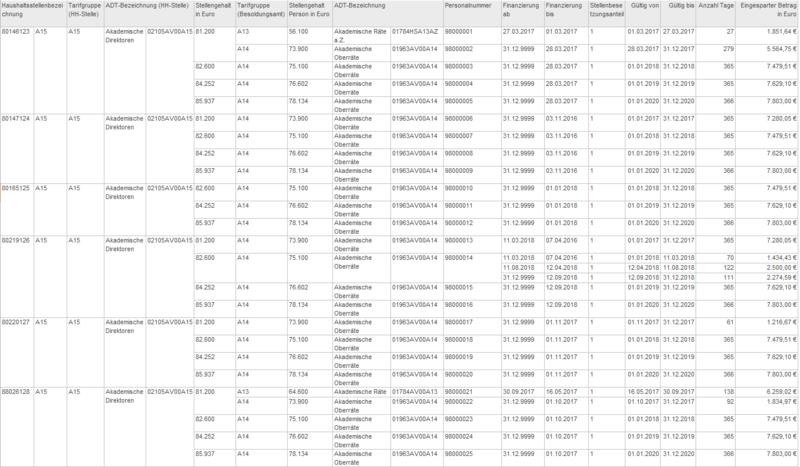Select budget position 80146123 cell
Screen dimensions: 800x467
[16, 32]
